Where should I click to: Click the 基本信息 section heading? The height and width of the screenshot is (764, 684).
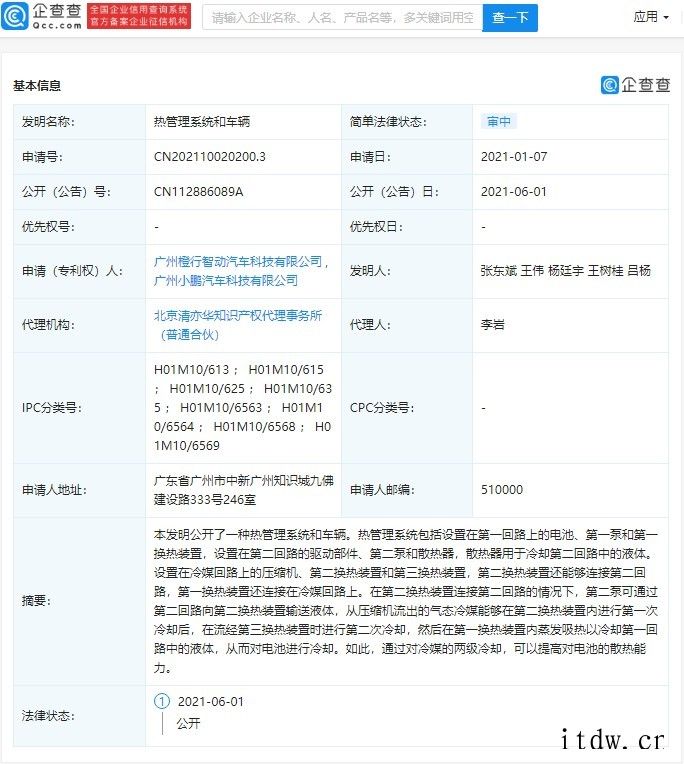tap(37, 86)
